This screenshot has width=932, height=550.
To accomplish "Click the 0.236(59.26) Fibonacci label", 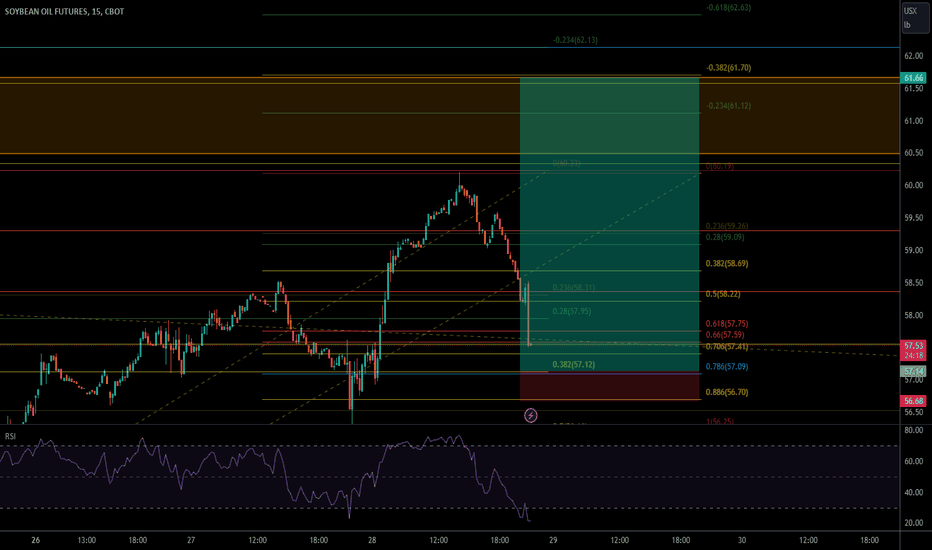I will [727, 226].
